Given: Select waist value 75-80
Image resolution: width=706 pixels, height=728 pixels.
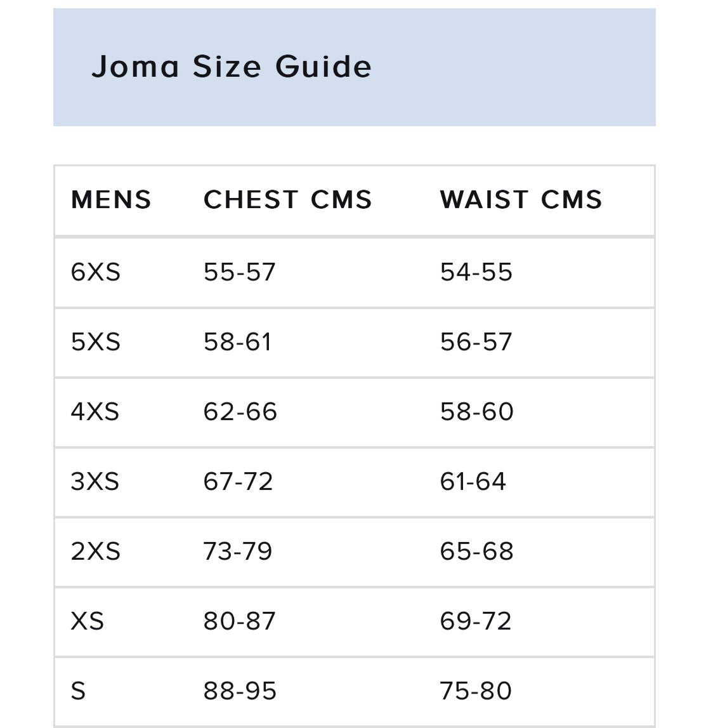Looking at the screenshot, I should (476, 691).
